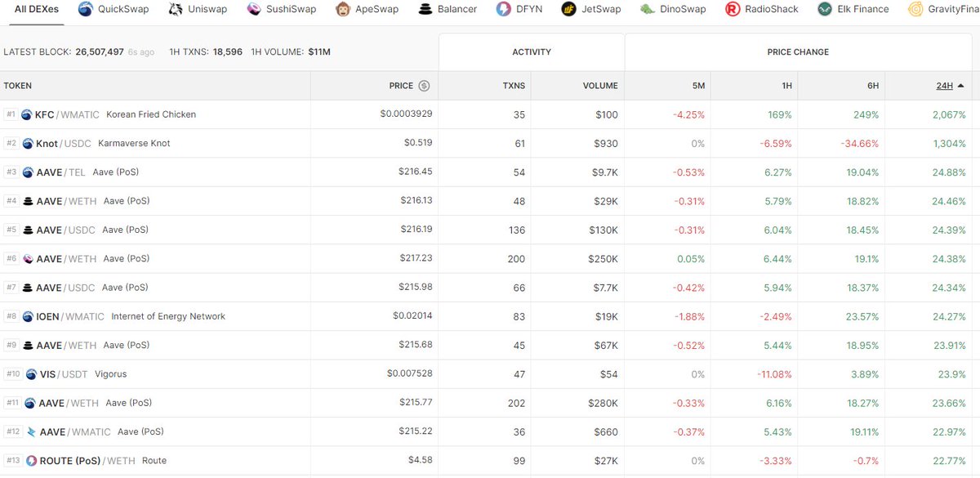The height and width of the screenshot is (478, 980).
Task: Click the price $0.0003929
Action: click(x=407, y=114)
